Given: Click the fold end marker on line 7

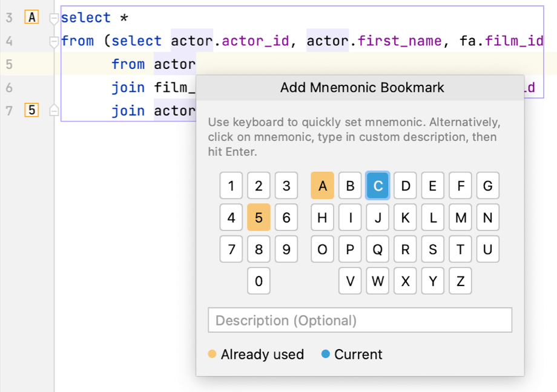Looking at the screenshot, I should pyautogui.click(x=54, y=111).
